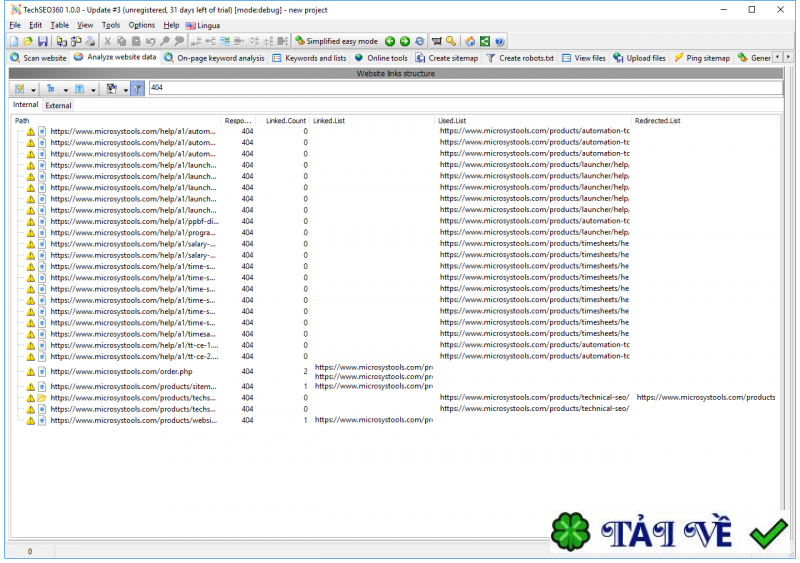Click the tree view icon in filter bar
Screen dimensions: 800x563
pos(51,89)
